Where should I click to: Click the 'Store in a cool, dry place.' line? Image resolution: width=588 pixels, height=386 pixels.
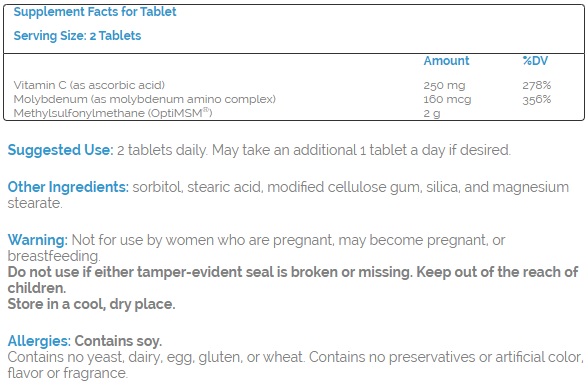tap(92, 304)
